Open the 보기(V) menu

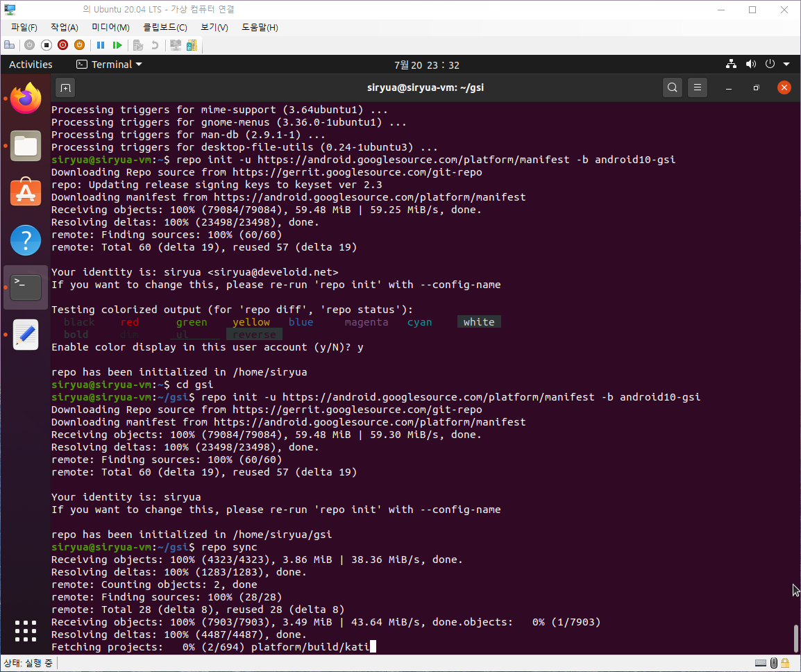tap(214, 28)
